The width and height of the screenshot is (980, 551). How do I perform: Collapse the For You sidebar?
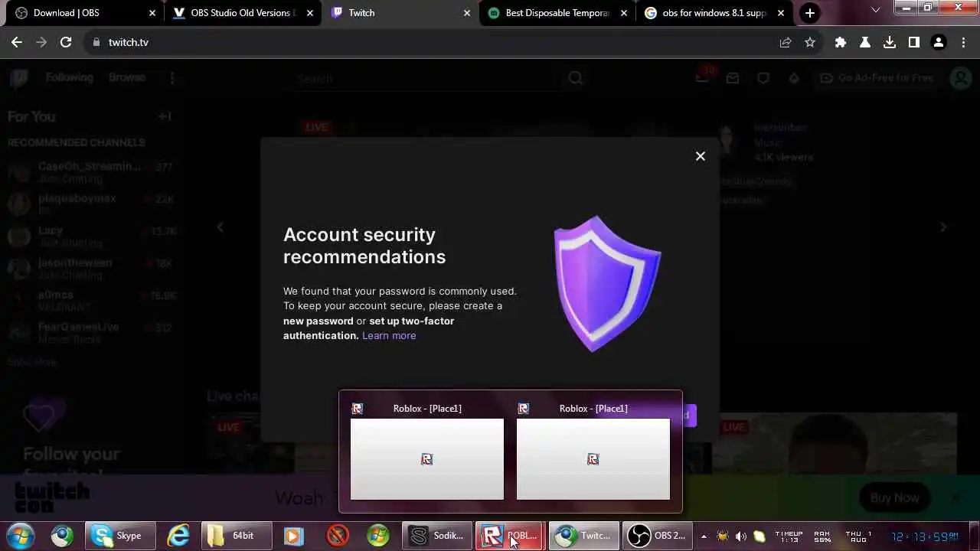click(x=165, y=116)
